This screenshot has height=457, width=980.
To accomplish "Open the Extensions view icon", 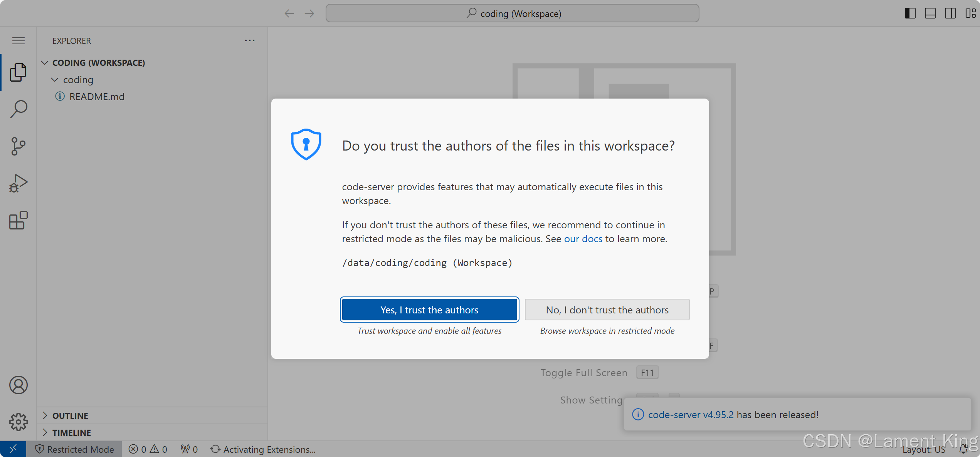I will click(x=18, y=220).
